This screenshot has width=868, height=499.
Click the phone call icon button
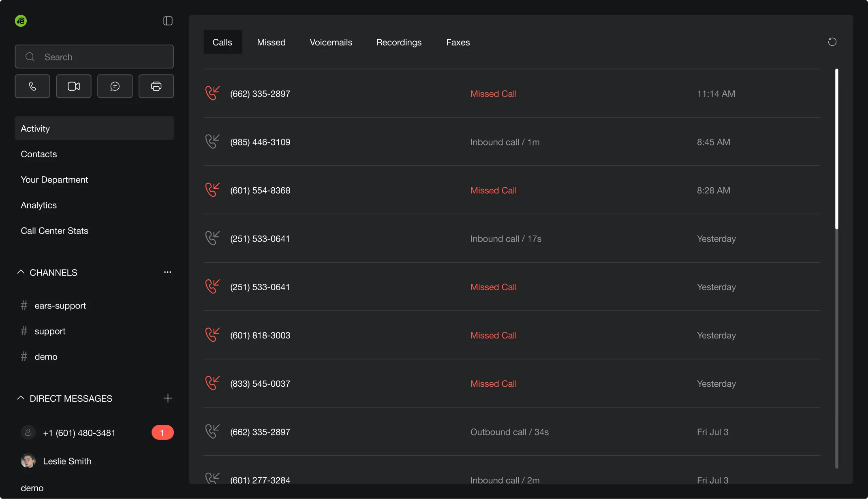pyautogui.click(x=32, y=86)
